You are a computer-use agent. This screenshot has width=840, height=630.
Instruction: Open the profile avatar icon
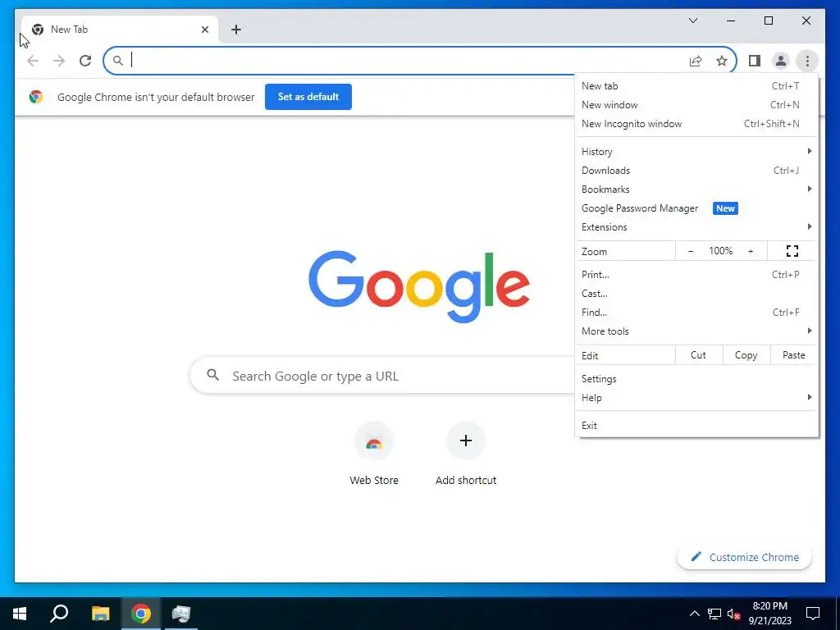(781, 61)
